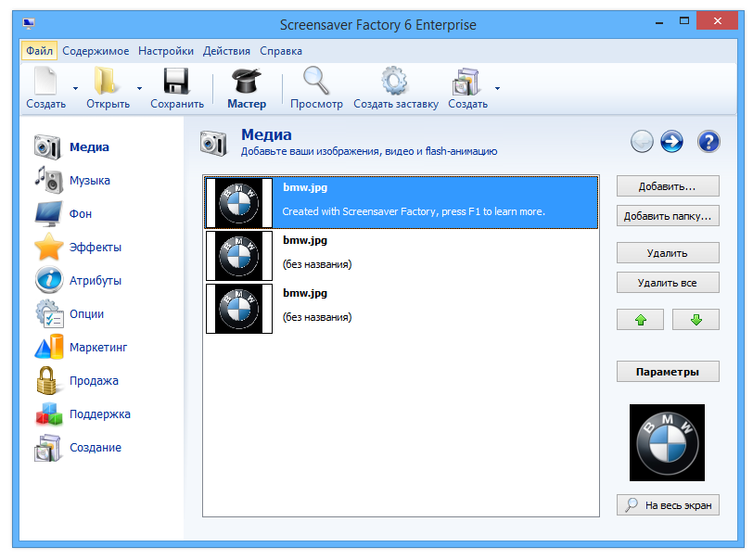Viewport: 753px width, 560px height.
Task: Select the Опции gear checklist icon
Action: (48, 313)
